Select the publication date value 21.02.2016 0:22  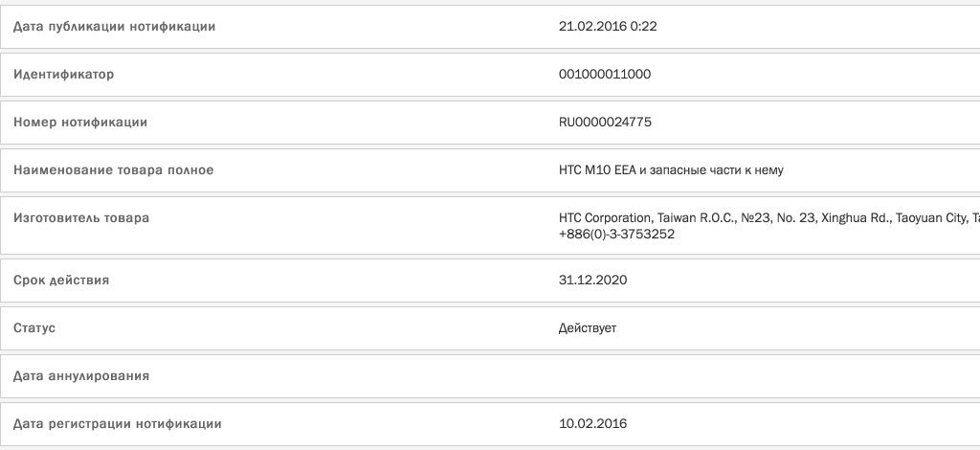pos(608,27)
